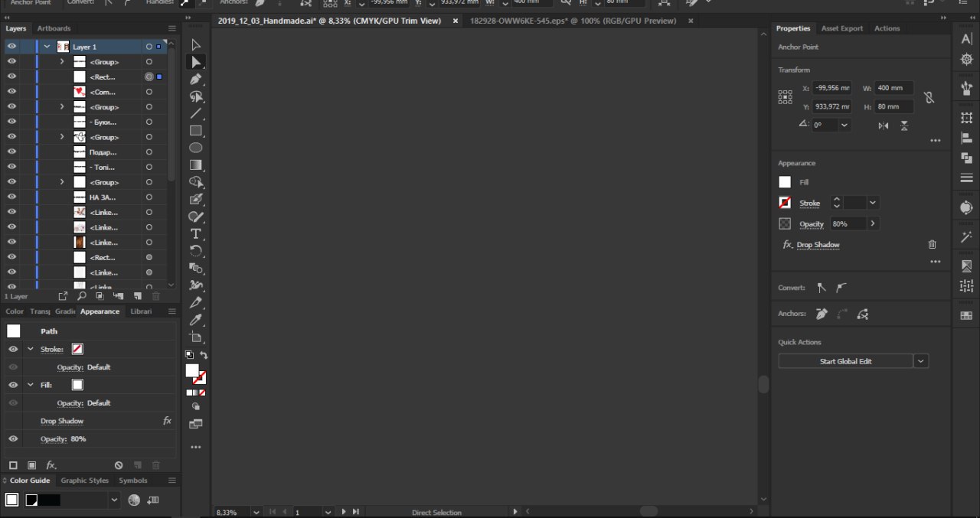Swap fill and stroke in toolbar
Screen dimensions: 980x518
(x=204, y=355)
